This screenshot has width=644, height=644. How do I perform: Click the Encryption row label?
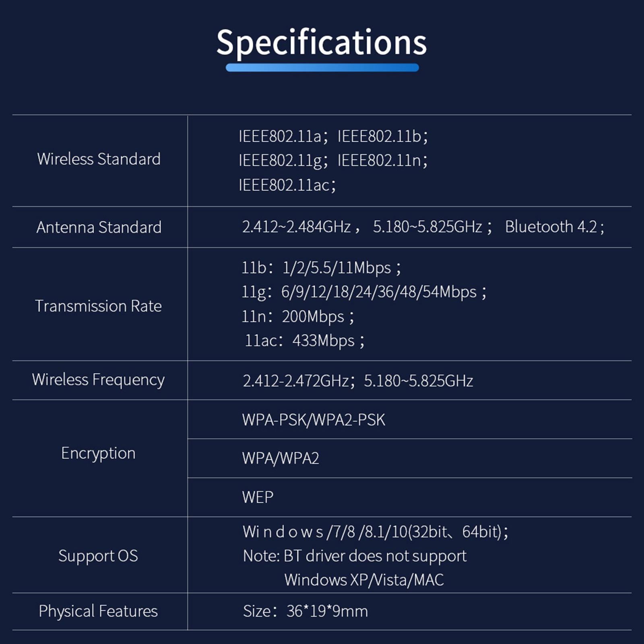99,453
